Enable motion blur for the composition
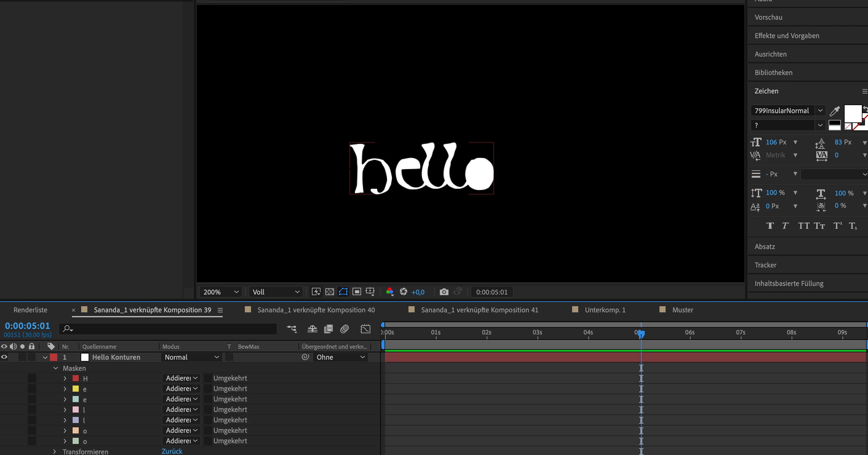Viewport: 868px width, 455px height. click(x=344, y=329)
